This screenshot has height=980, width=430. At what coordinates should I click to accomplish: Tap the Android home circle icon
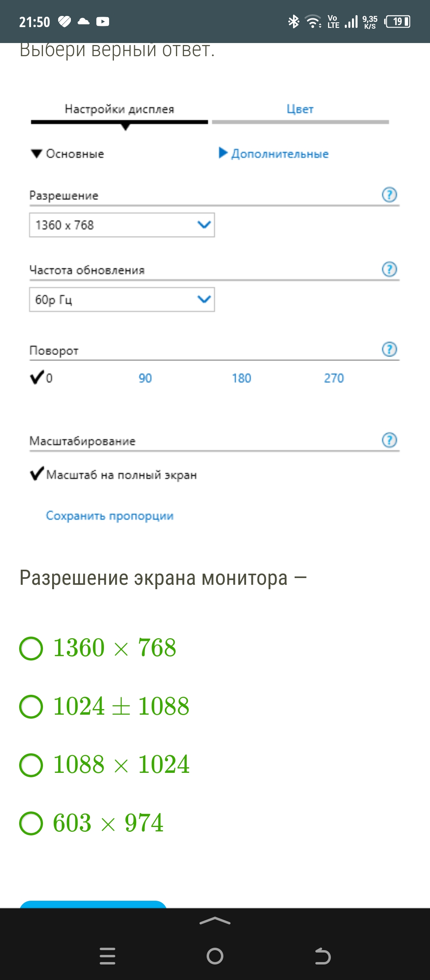pos(215,956)
